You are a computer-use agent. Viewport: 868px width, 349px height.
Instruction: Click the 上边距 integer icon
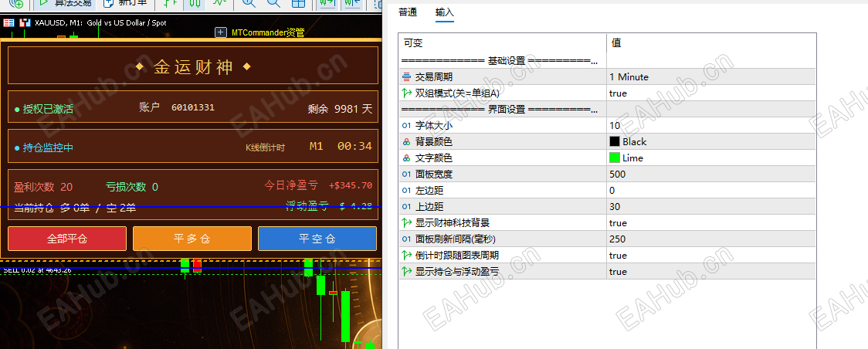pos(407,206)
